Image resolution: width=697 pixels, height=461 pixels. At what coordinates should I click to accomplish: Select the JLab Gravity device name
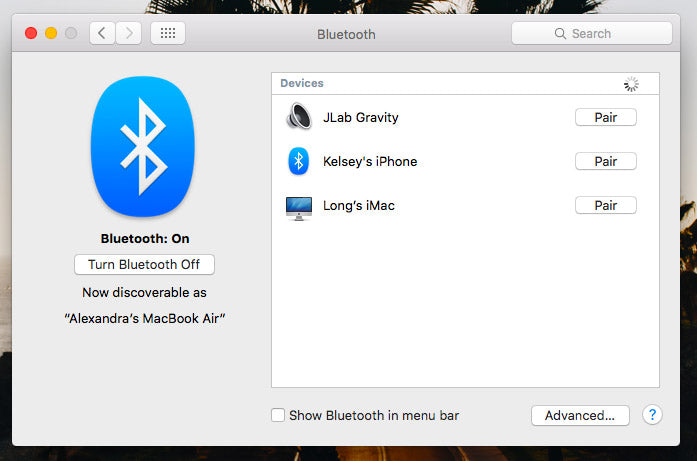361,117
